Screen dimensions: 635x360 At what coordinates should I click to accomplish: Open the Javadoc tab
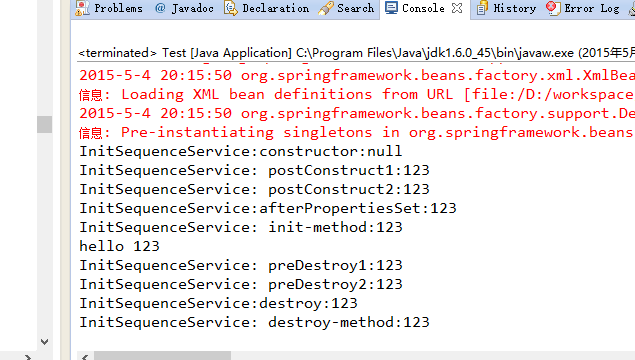pos(184,8)
